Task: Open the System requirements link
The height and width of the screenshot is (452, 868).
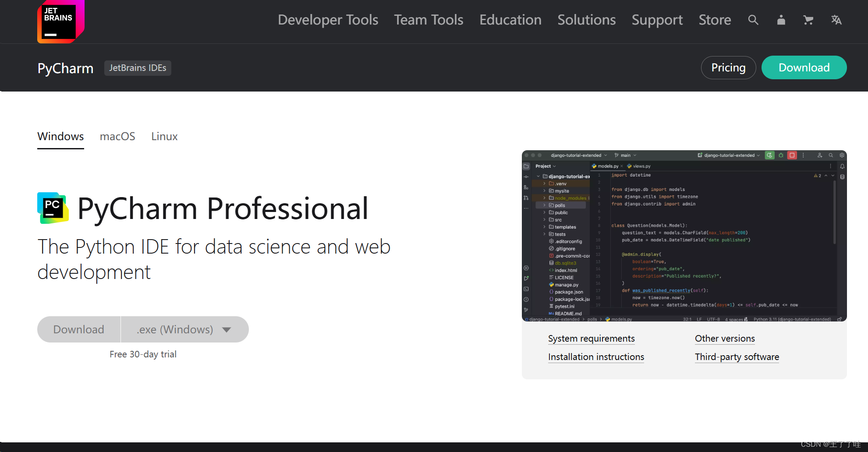Action: click(591, 339)
